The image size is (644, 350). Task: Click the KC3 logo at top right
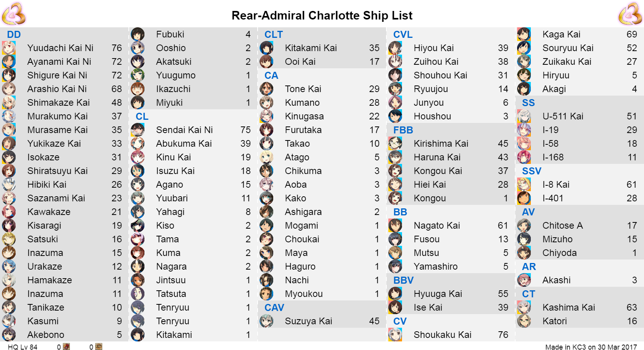[630, 14]
